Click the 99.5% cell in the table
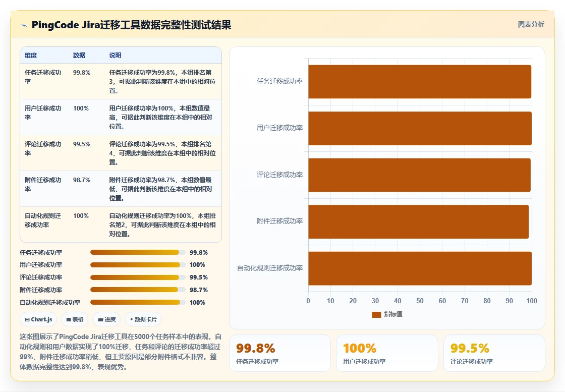The height and width of the screenshot is (392, 565). tap(82, 144)
